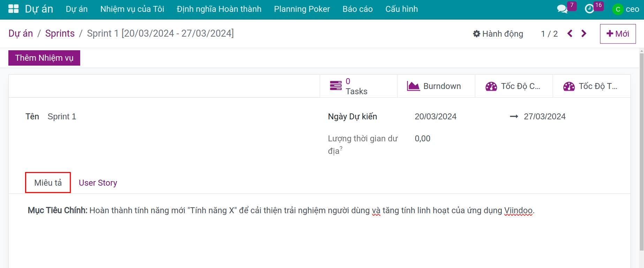Open the Cấu hình menu
This screenshot has height=268, width=644.
pos(402,9)
